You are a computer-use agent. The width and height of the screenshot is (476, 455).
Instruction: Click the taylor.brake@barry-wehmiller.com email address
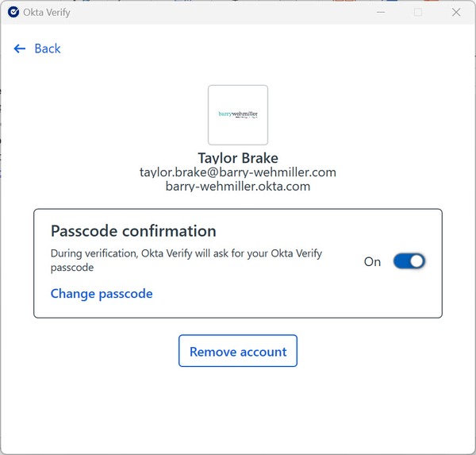[x=238, y=172]
